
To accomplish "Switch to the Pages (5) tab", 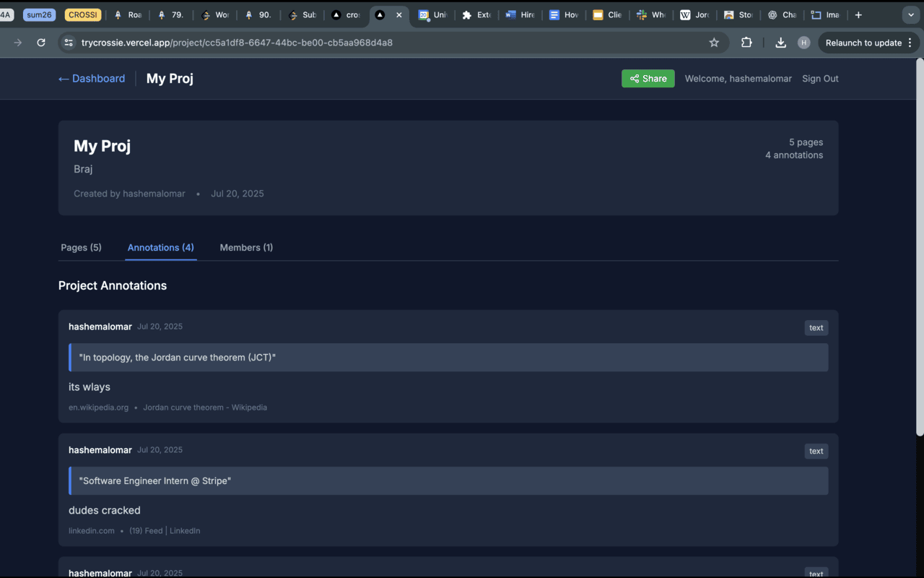I will pos(81,248).
